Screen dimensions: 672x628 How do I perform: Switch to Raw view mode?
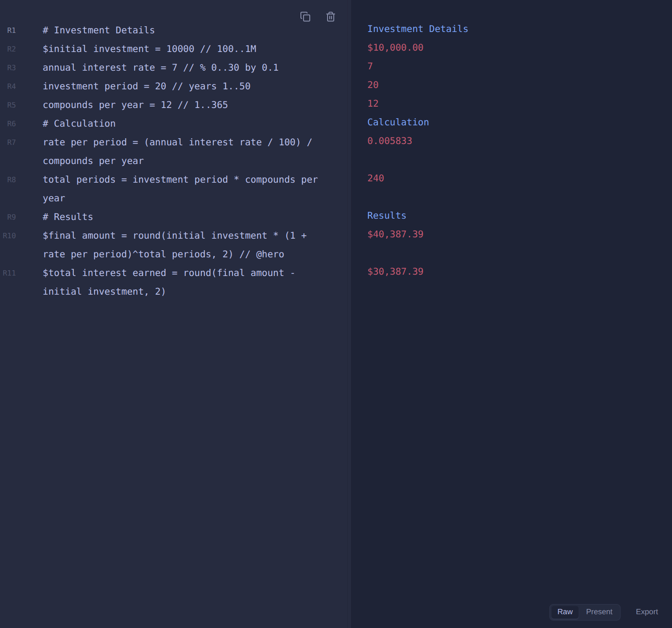tap(565, 612)
